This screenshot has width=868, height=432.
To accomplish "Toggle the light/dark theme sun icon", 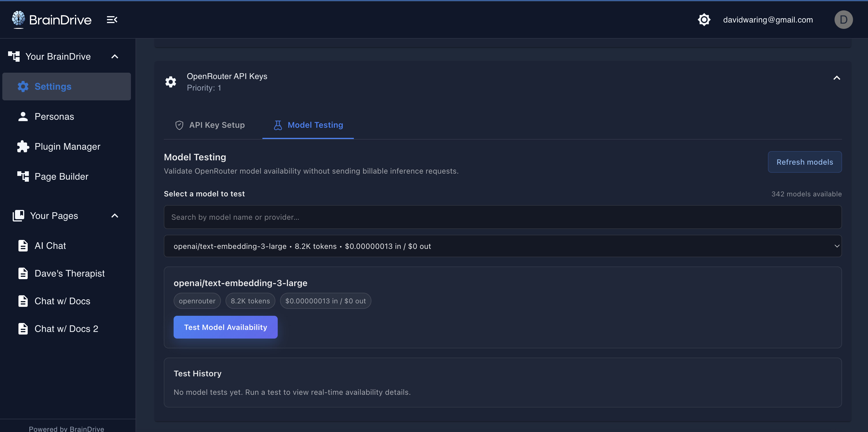I will pos(704,20).
